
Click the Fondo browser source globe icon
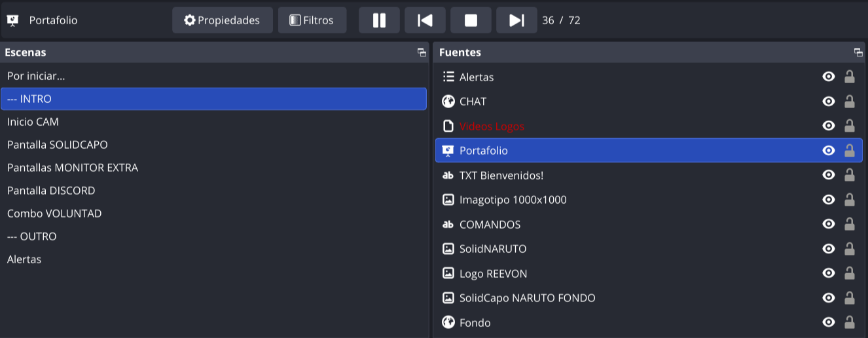coord(448,322)
